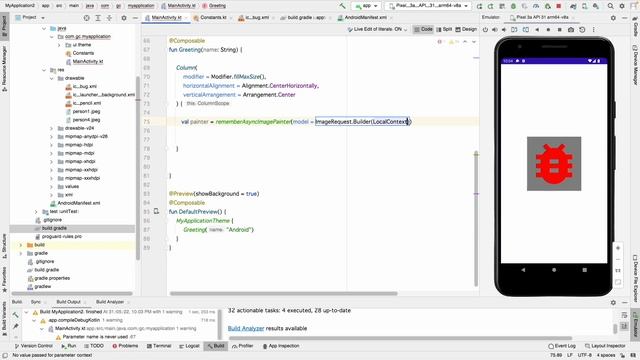
Task: Click editor horizontal scrollbar
Action: (x=283, y=293)
